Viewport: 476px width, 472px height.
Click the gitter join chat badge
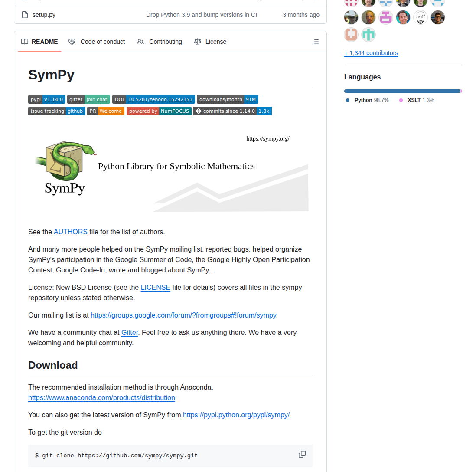tap(88, 99)
